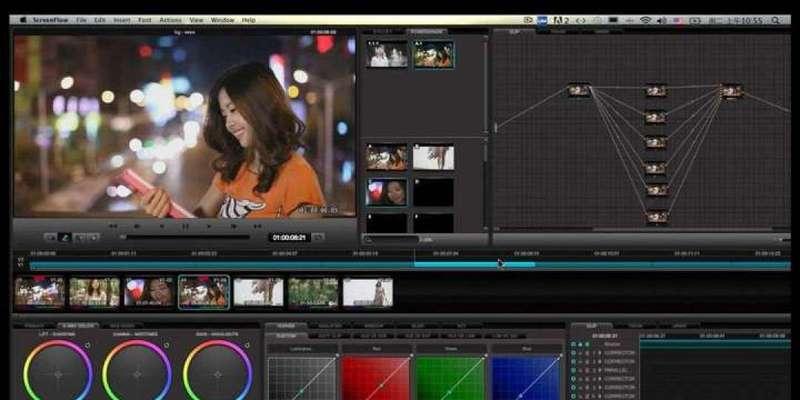This screenshot has width=800, height=400.
Task: Click inside the Gain color wheel
Action: [x=218, y=374]
